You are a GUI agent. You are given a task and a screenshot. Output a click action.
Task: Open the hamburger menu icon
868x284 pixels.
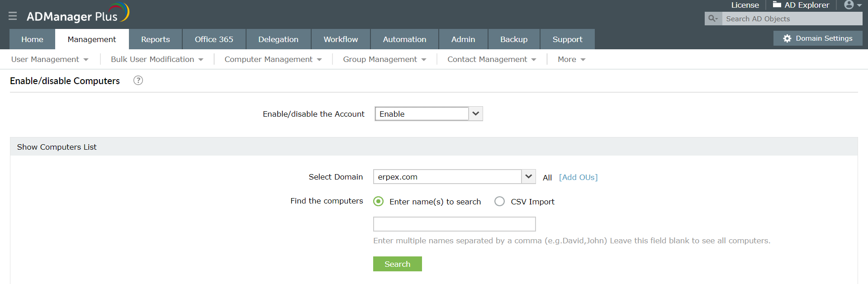click(13, 16)
